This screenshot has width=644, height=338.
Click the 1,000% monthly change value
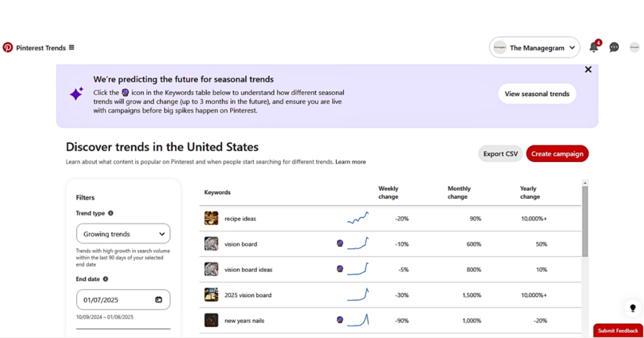472,321
